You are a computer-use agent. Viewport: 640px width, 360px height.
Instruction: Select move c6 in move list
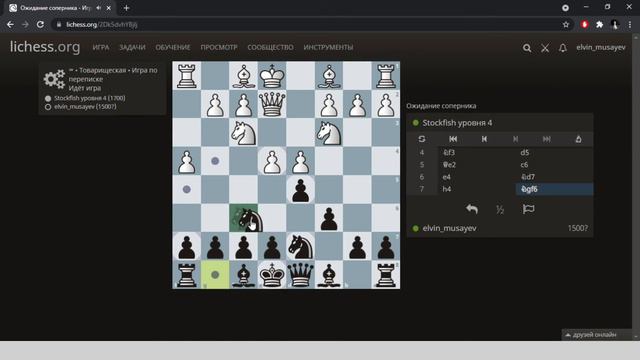tap(554, 164)
